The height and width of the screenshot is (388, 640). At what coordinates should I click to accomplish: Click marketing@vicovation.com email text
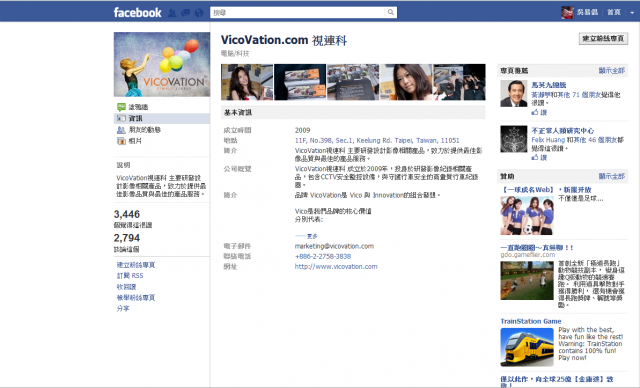point(334,246)
